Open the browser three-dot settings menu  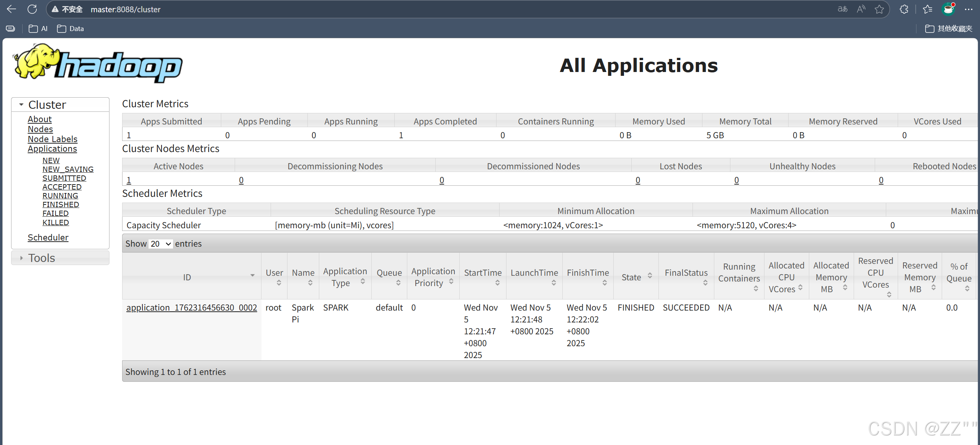(x=969, y=9)
